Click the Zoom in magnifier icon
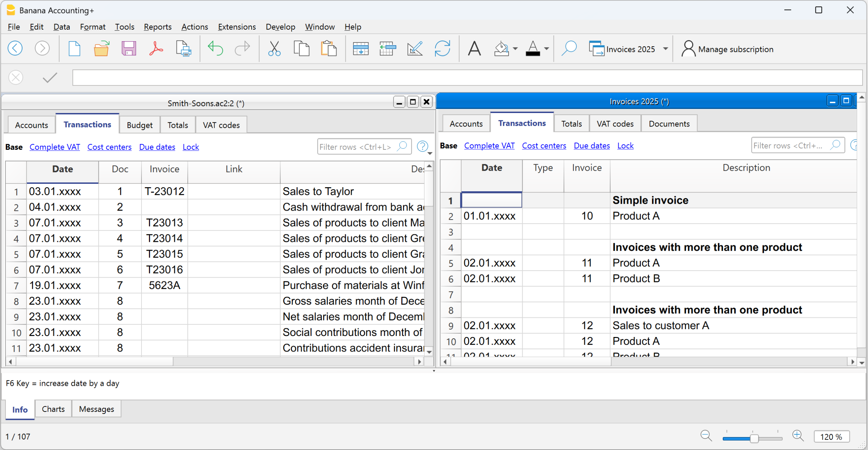 [x=798, y=436]
